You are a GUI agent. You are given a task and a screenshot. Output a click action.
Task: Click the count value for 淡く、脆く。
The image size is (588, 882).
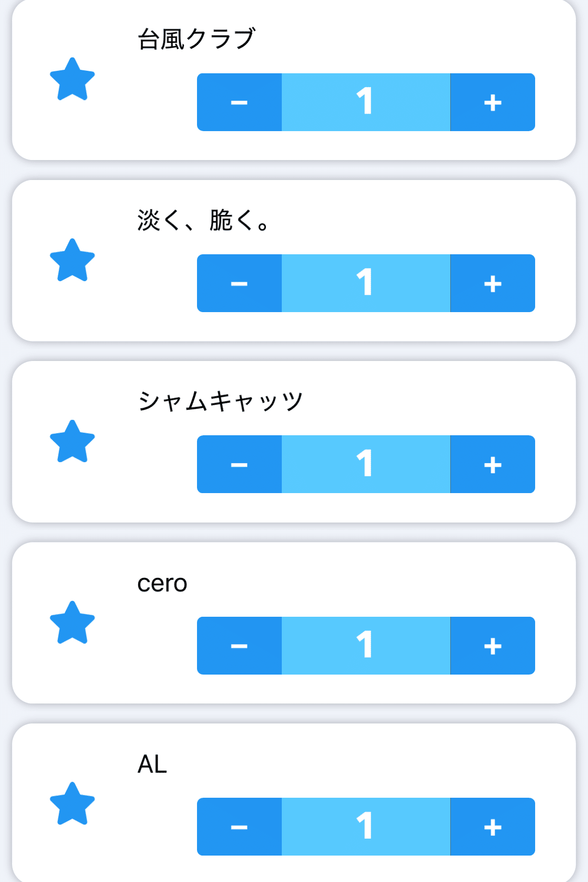366,283
